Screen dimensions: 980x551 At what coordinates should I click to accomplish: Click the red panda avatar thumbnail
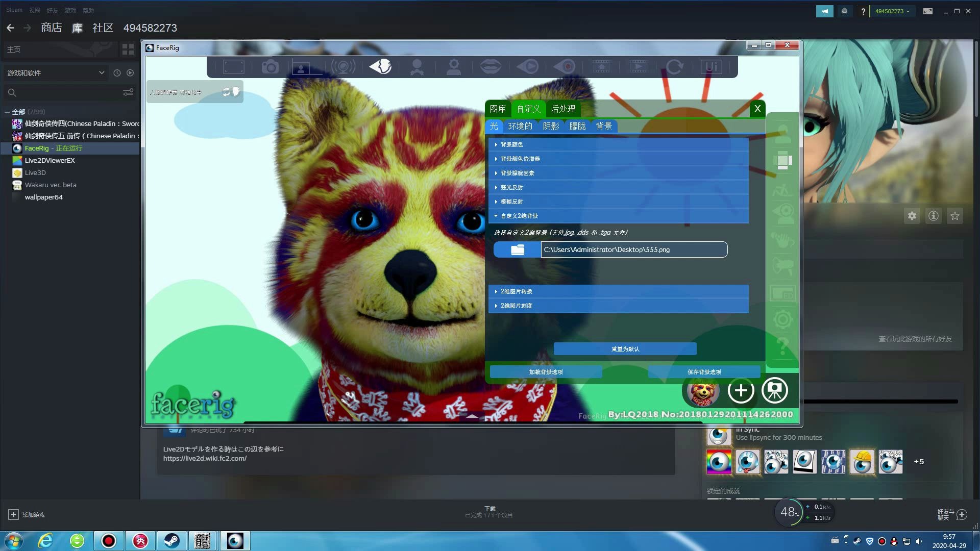pyautogui.click(x=703, y=391)
